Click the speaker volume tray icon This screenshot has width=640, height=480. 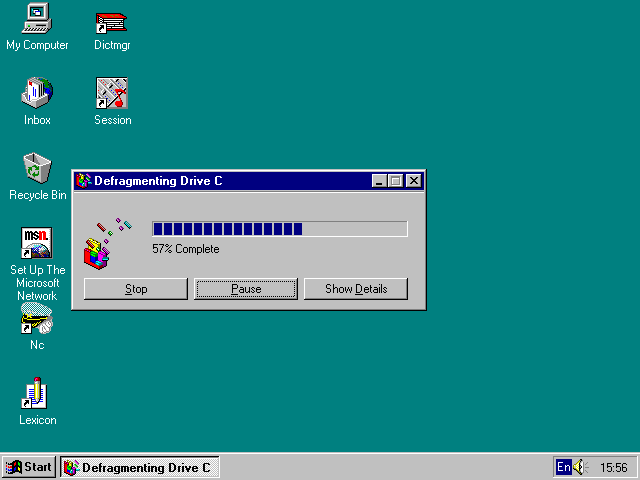point(580,467)
